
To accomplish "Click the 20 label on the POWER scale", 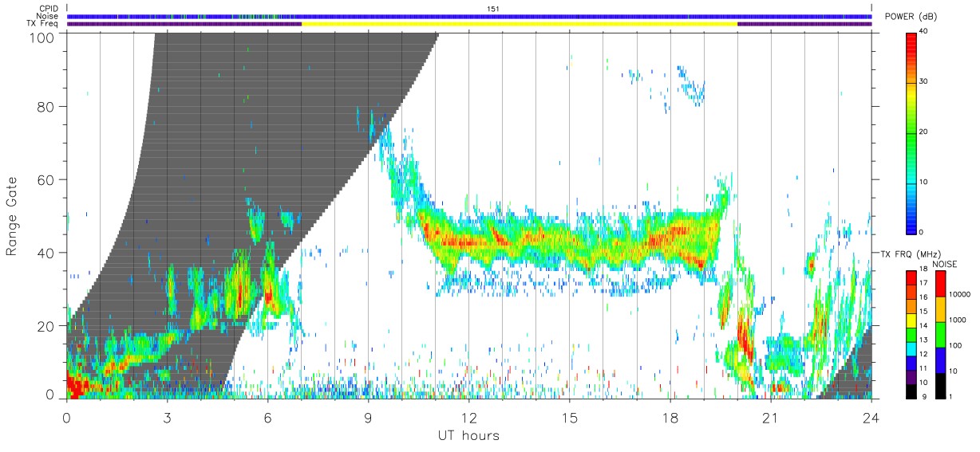I will (924, 132).
